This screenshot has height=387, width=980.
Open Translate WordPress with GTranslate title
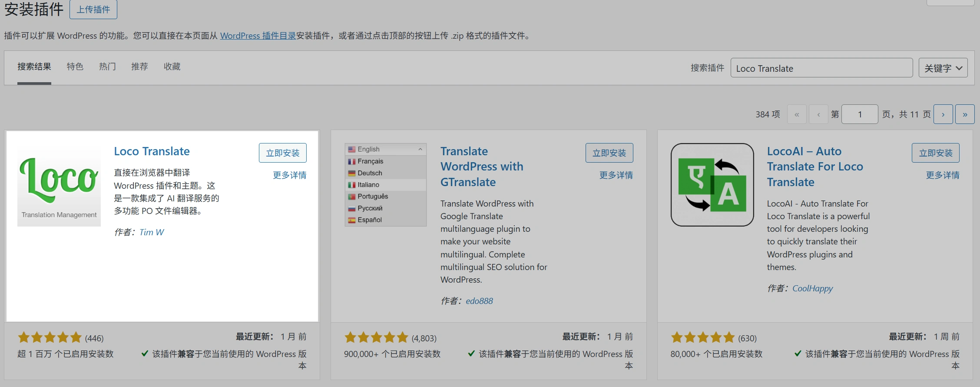(482, 167)
